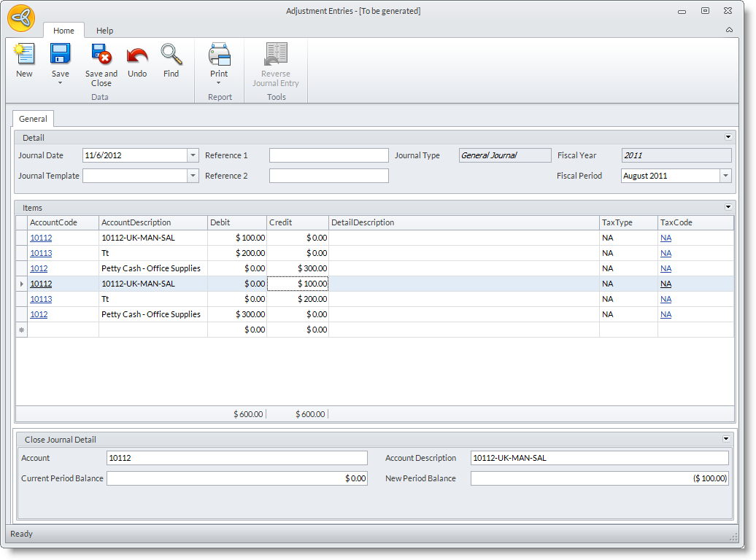
Task: Open the Journal Template dropdown
Action: tap(193, 176)
